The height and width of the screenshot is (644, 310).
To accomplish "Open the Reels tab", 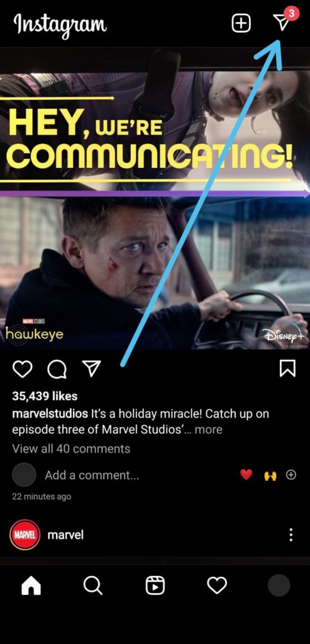I will point(155,585).
